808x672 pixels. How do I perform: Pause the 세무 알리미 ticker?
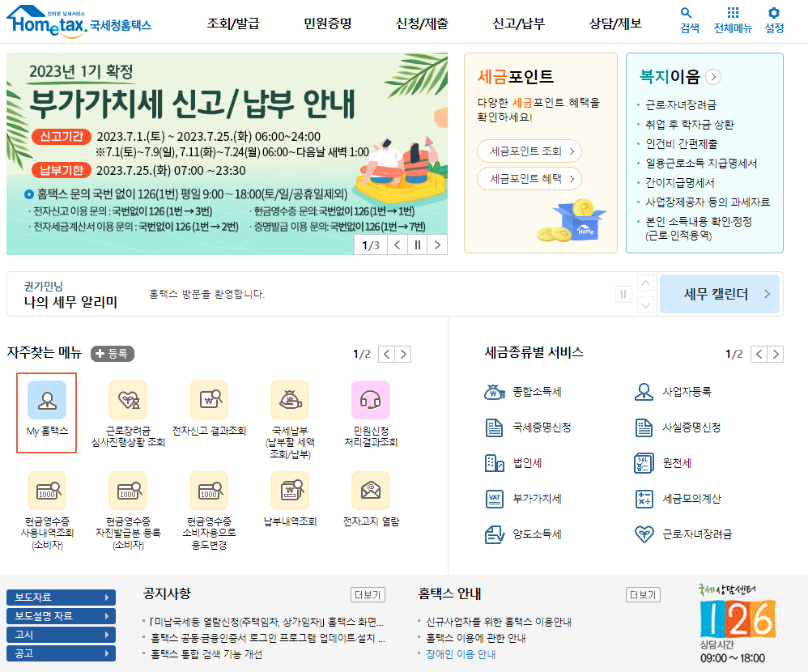(623, 294)
